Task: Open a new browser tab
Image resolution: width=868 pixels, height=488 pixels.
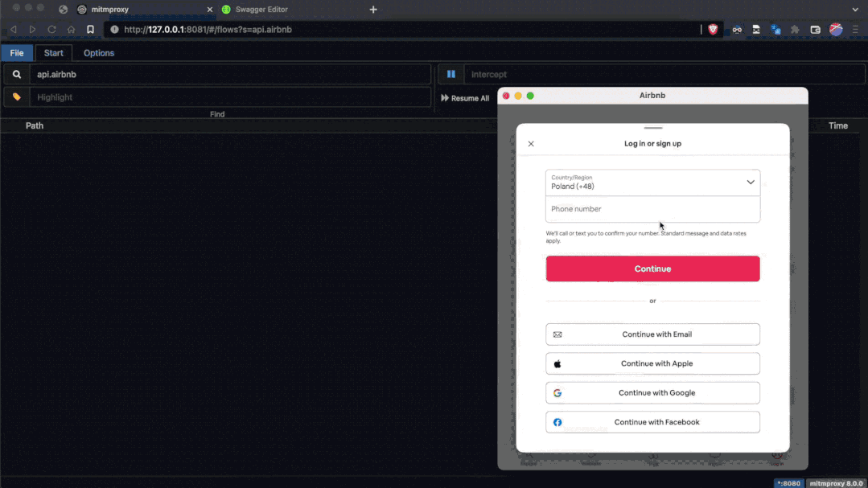Action: 373,10
